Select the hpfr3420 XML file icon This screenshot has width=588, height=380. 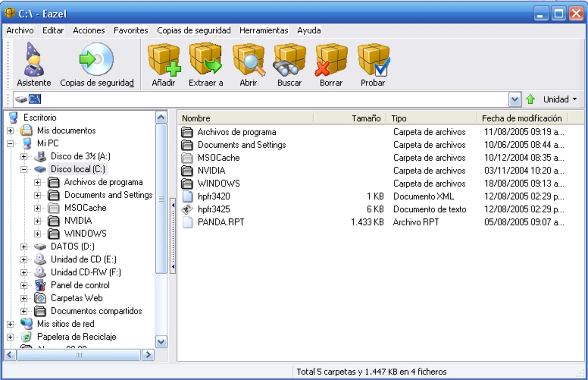click(x=188, y=196)
